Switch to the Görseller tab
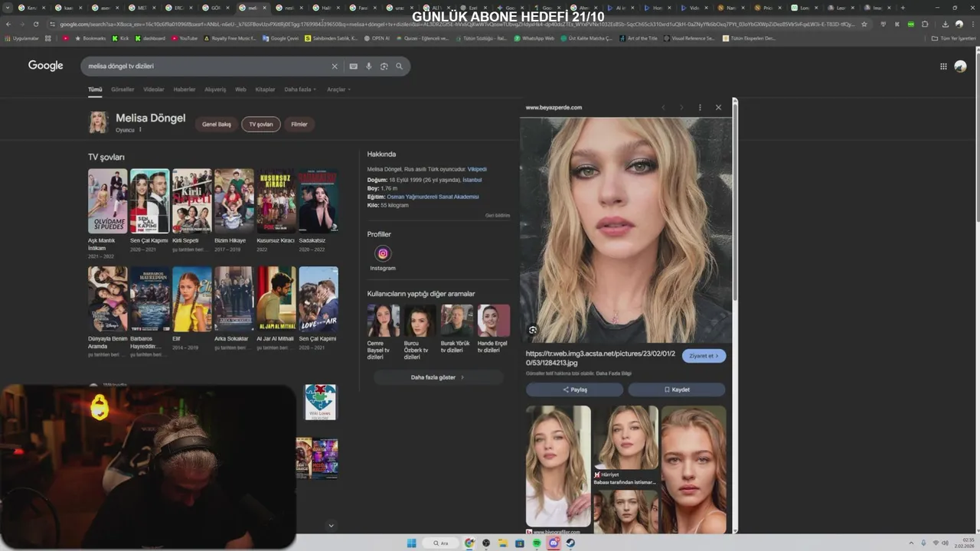980x551 pixels. [x=122, y=90]
